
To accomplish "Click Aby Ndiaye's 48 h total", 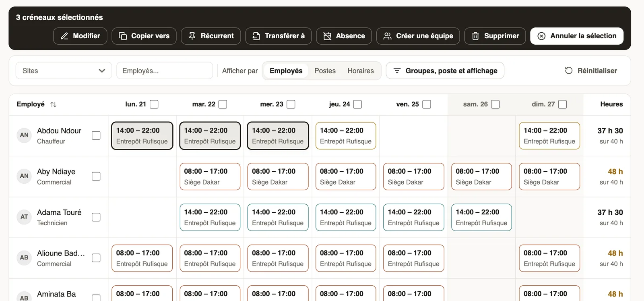I will [615, 172].
